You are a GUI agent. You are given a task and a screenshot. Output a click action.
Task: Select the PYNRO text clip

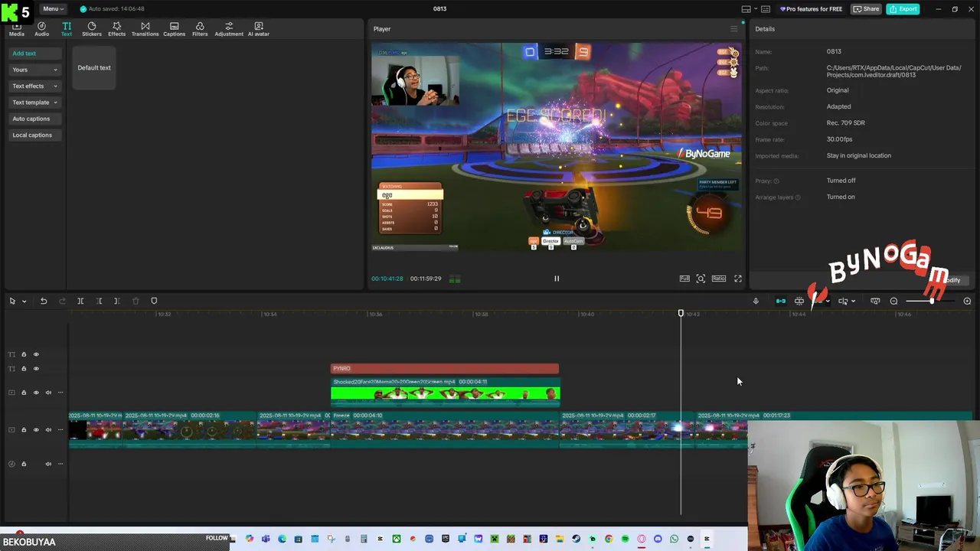tap(445, 369)
